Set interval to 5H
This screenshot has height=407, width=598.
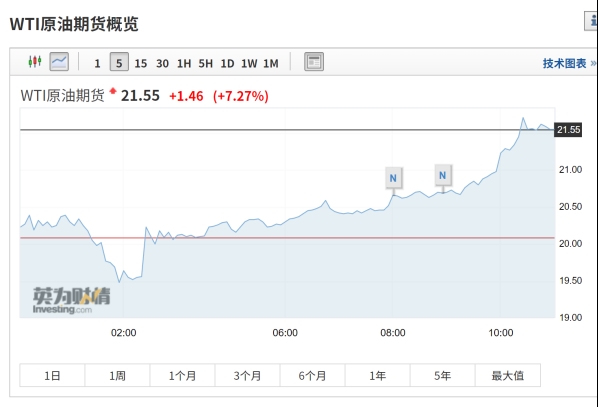click(x=206, y=63)
